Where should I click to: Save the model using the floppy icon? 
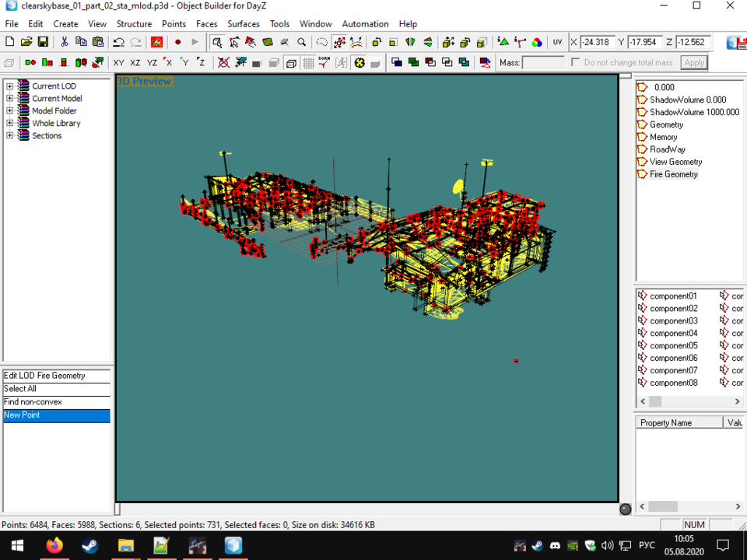click(x=43, y=42)
